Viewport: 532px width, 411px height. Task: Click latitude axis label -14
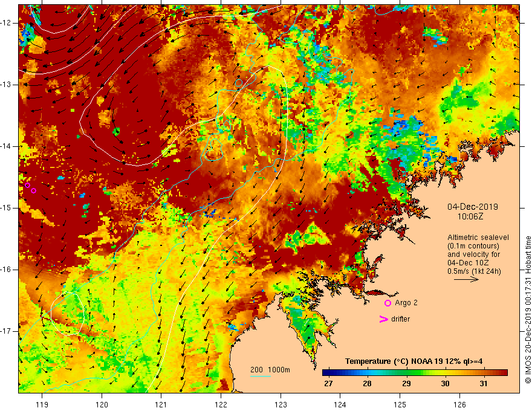[6, 146]
